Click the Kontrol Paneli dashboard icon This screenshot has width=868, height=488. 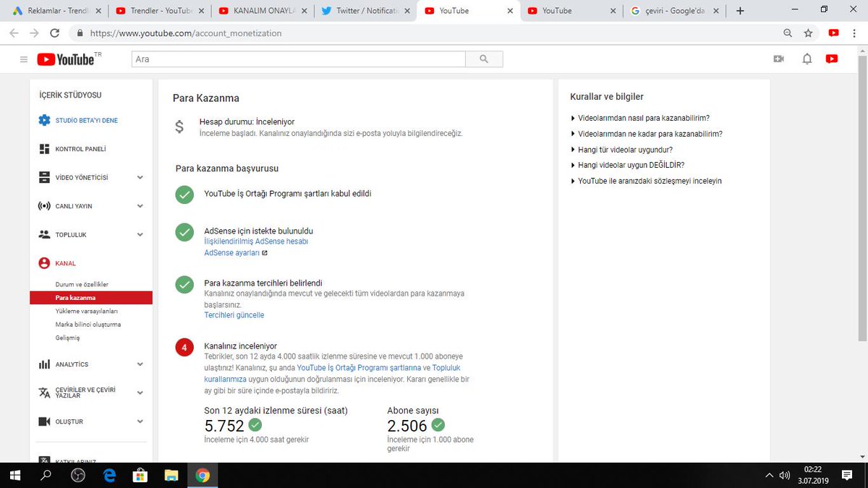coord(44,149)
